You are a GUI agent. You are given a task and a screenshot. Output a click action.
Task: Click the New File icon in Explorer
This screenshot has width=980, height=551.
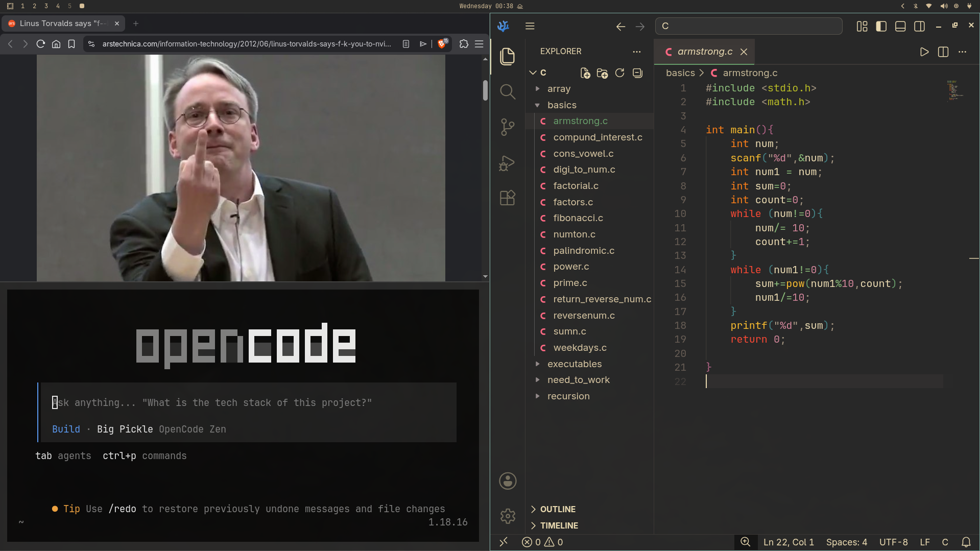click(x=585, y=73)
